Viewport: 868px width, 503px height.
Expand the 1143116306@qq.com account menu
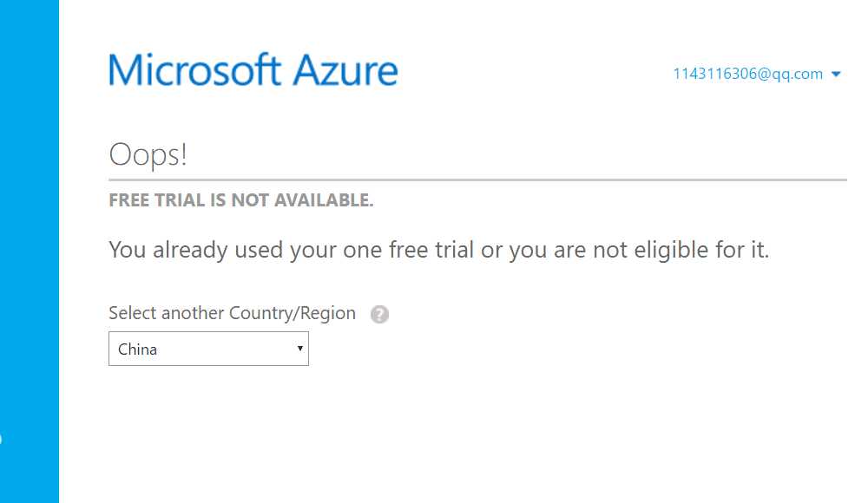click(747, 74)
